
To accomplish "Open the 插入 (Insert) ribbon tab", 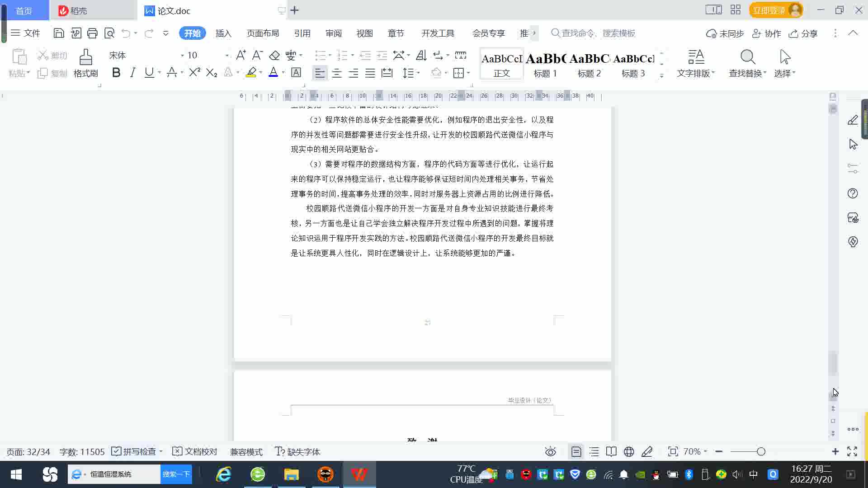I will tap(223, 33).
